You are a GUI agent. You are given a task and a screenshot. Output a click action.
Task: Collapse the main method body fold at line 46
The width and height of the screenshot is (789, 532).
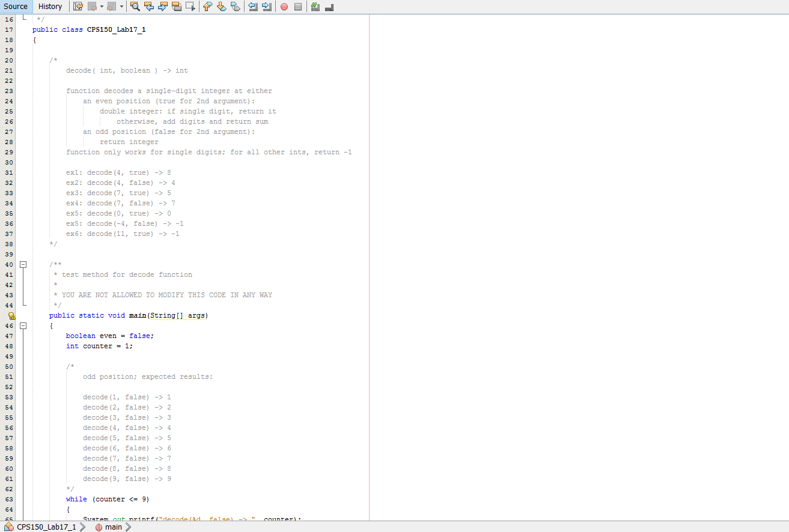(x=23, y=325)
